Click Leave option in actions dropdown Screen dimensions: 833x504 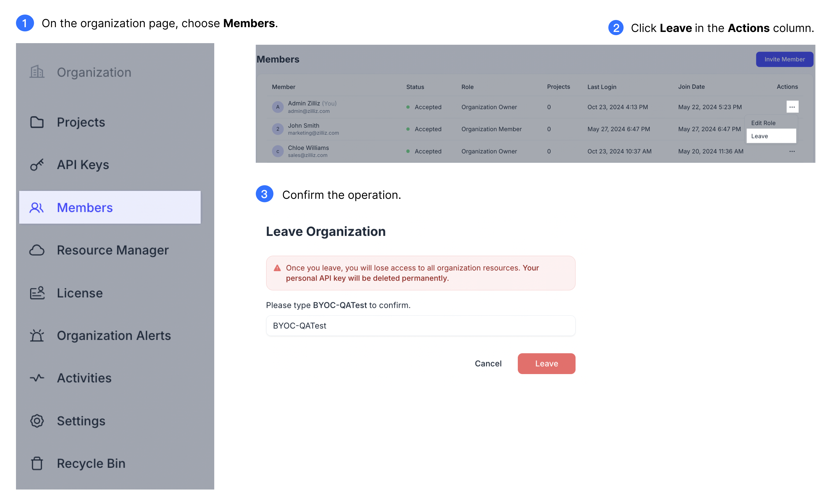771,136
